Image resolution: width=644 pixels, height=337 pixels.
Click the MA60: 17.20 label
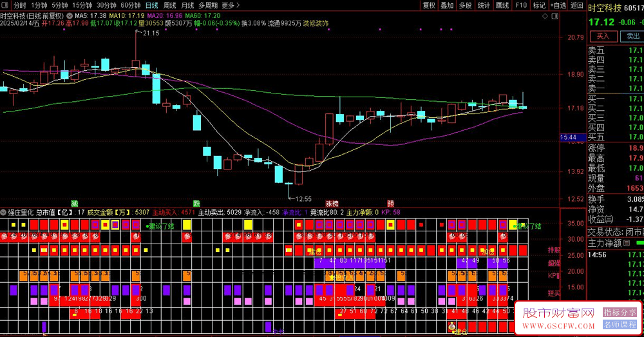coord(203,15)
